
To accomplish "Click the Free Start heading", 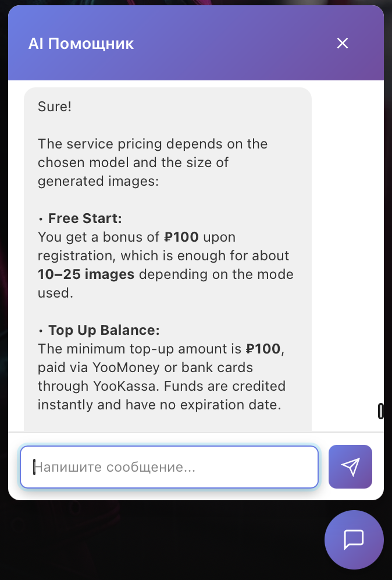I will 85,218.
